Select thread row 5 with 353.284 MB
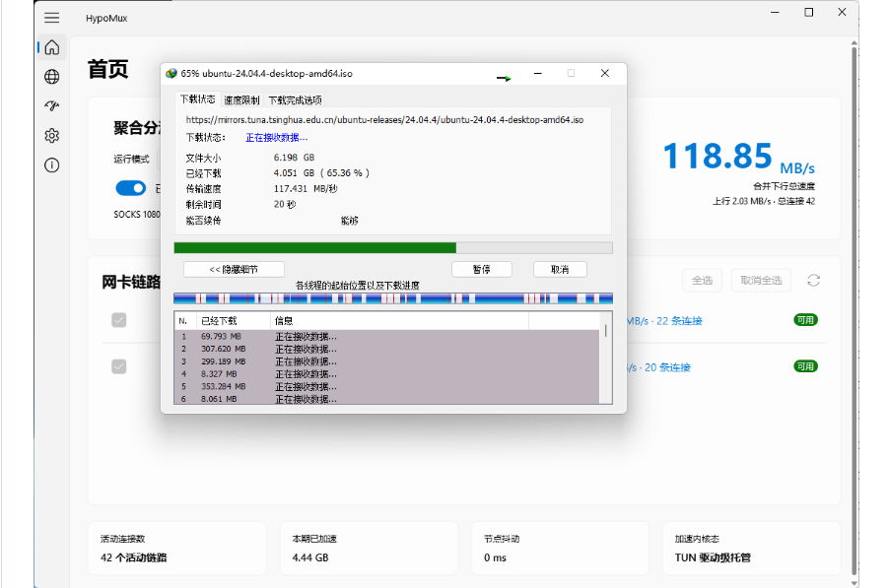The height and width of the screenshot is (588, 889). tap(386, 386)
